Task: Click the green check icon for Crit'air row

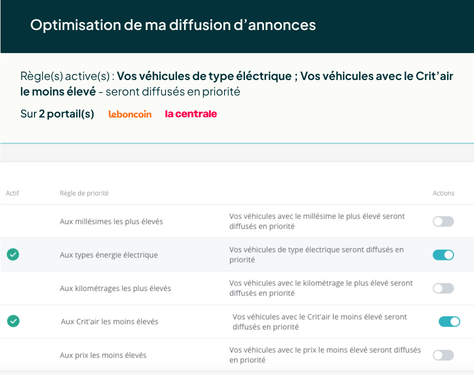Action: click(x=13, y=321)
